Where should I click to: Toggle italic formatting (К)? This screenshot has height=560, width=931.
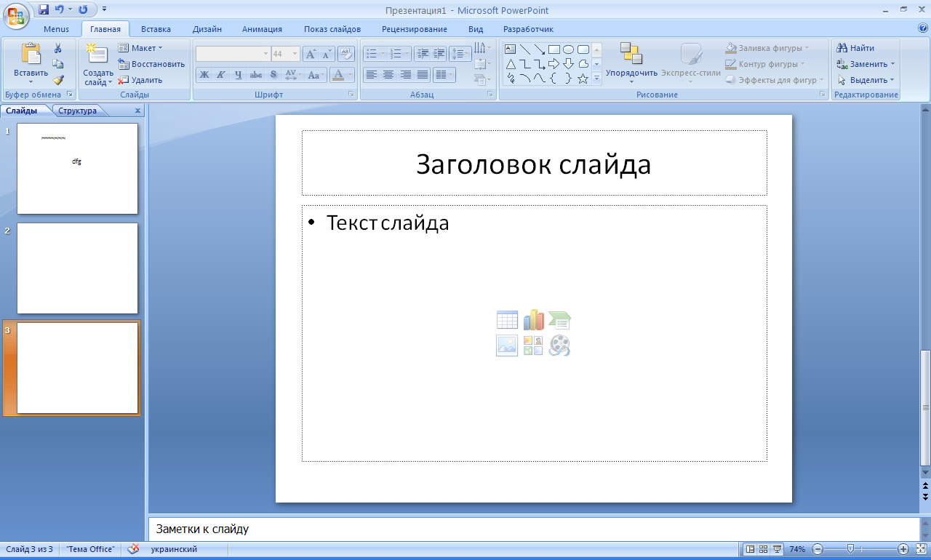tap(221, 75)
